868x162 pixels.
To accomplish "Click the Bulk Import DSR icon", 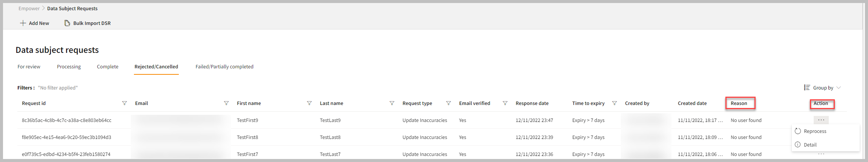I will click(x=67, y=23).
